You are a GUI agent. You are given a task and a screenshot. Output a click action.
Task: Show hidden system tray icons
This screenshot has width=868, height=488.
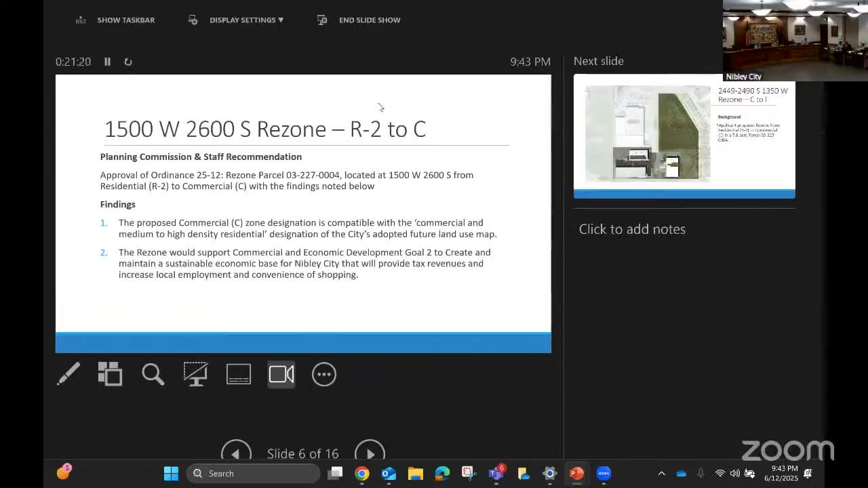[x=662, y=473]
